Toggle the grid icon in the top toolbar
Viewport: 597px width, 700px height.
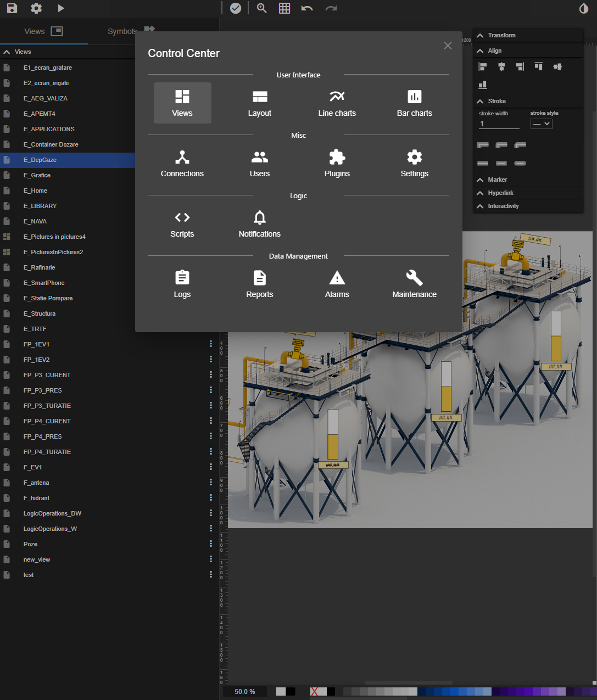284,8
